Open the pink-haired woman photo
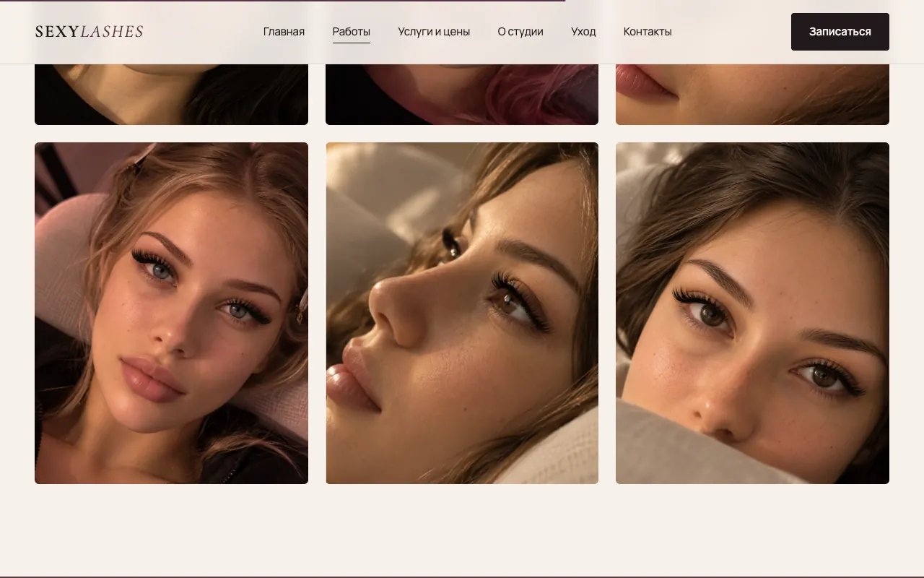Image resolution: width=924 pixels, height=578 pixels. coord(462,94)
